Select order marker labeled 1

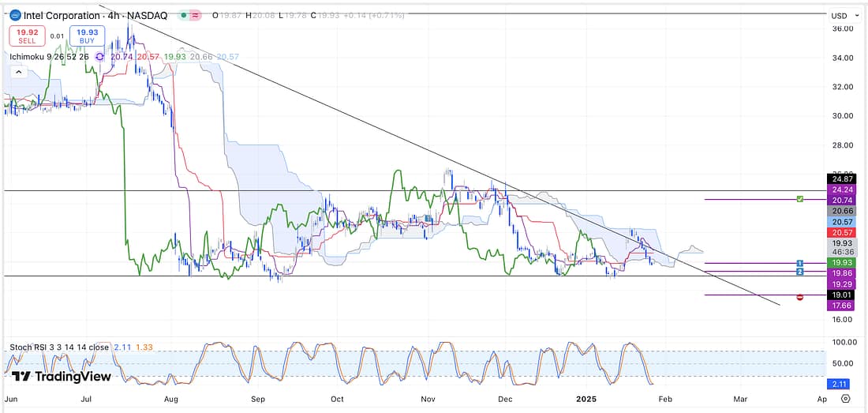(800, 263)
